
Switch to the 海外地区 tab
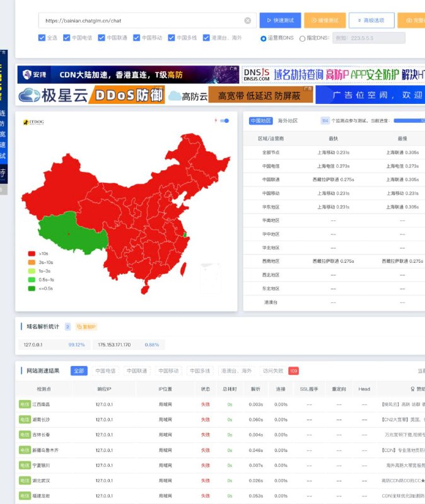(288, 121)
